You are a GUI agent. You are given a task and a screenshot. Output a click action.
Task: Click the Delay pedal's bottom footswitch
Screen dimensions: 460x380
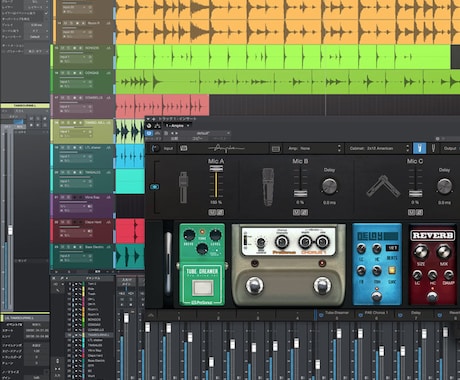[x=377, y=296]
